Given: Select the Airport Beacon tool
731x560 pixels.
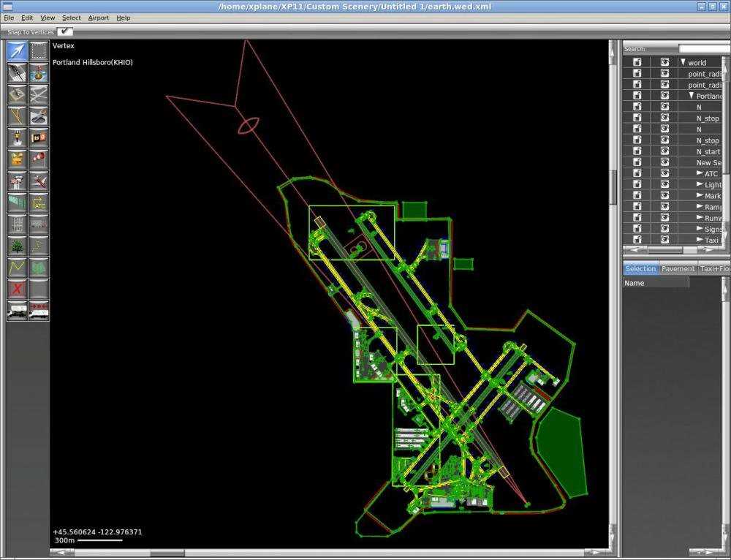Looking at the screenshot, I should coord(17,159).
